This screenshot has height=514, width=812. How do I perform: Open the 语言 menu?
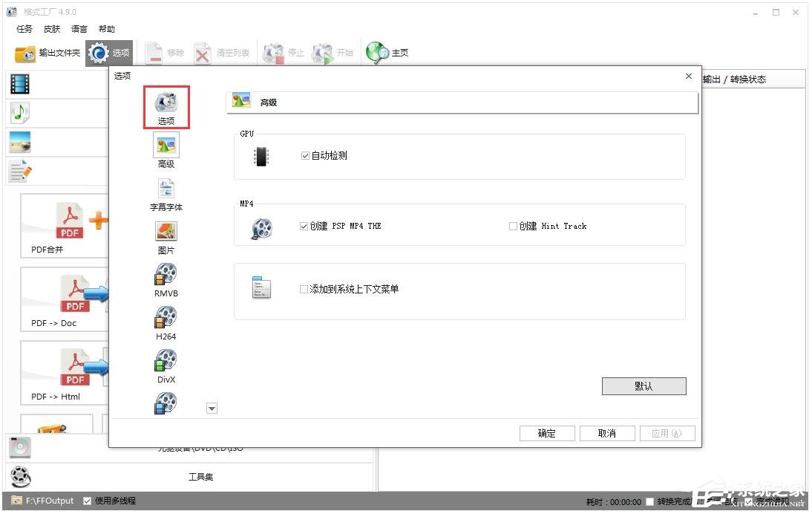(x=79, y=29)
